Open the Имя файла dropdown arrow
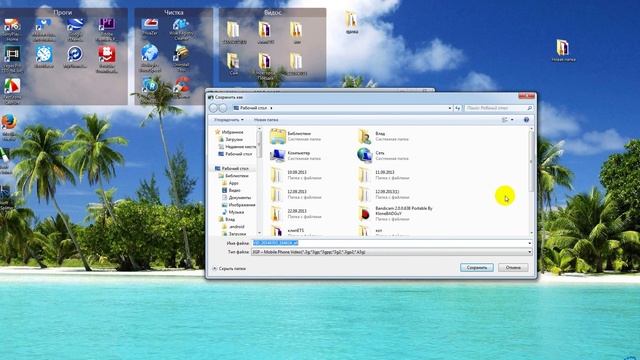 tap(529, 243)
